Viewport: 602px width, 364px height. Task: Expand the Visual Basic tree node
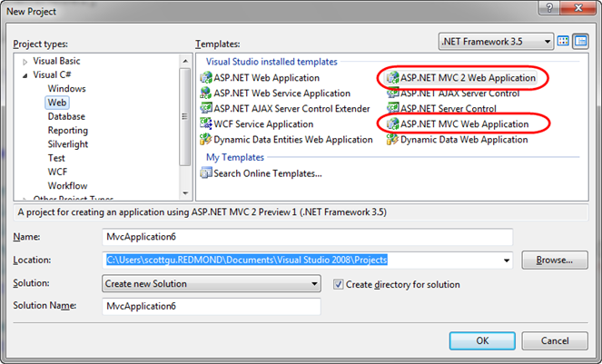click(x=25, y=62)
